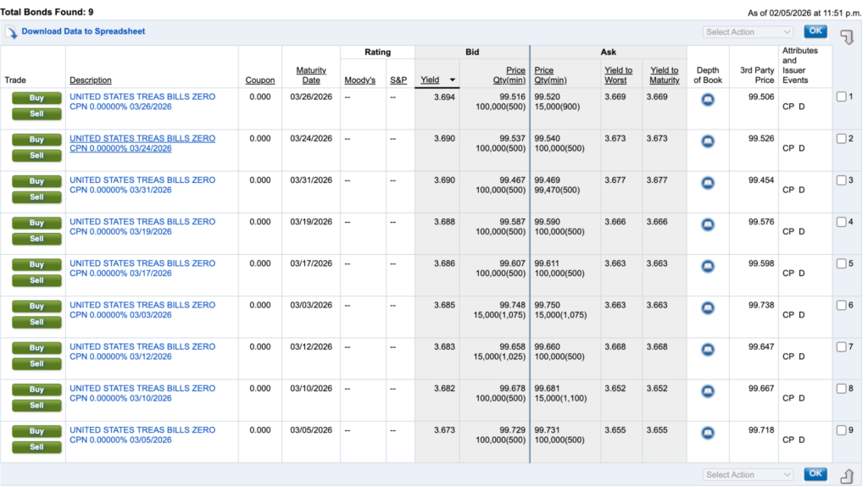868x487 pixels.
Task: Expand the bottom Select Action dropdown
Action: 748,475
